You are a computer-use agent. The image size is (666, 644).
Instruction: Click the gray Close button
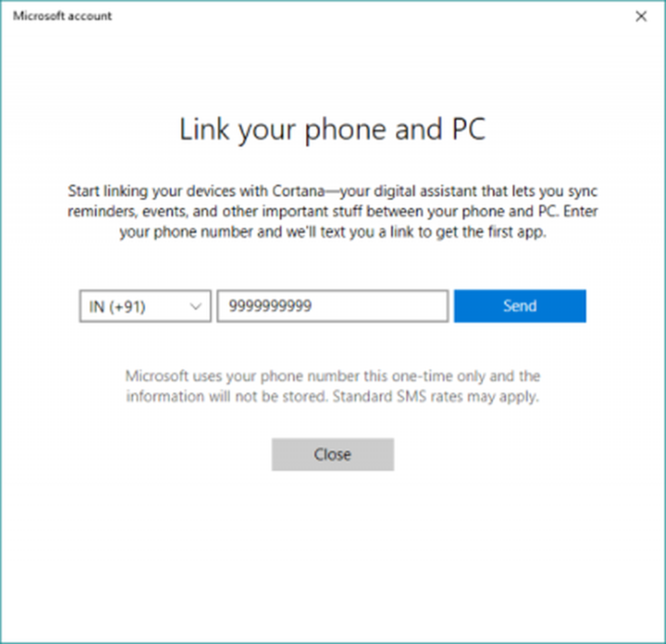(332, 455)
